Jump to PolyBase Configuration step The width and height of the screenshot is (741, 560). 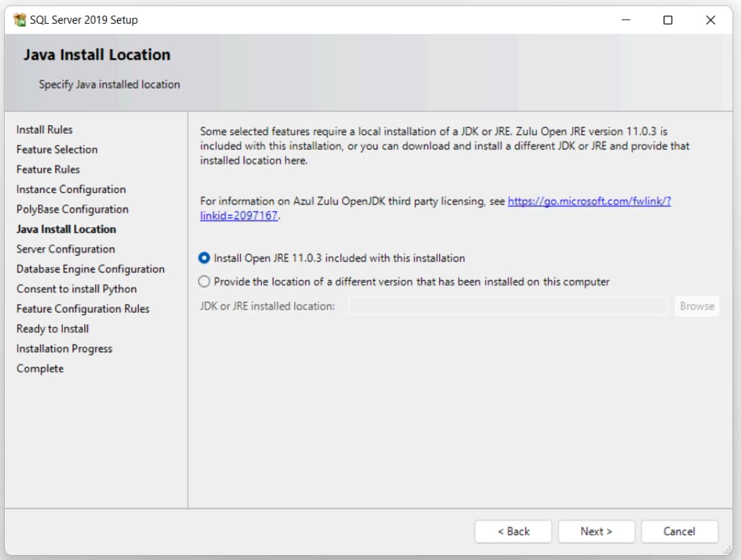click(x=73, y=209)
